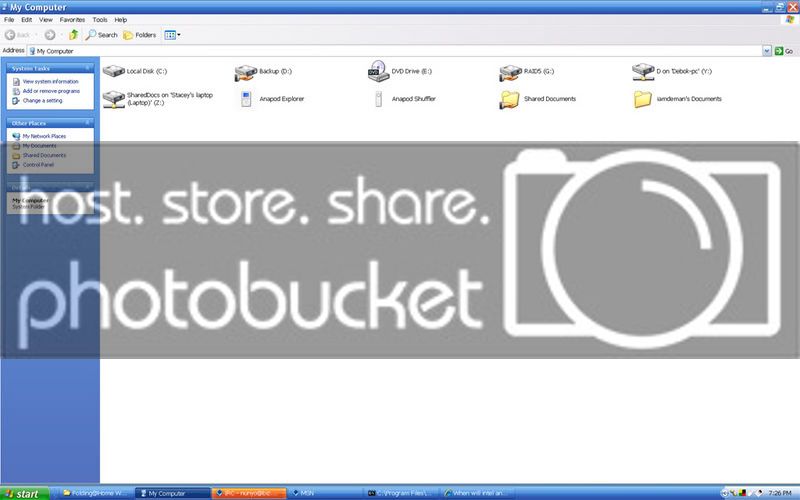This screenshot has height=500, width=800.
Task: Click the Search toolbar button
Action: click(102, 35)
